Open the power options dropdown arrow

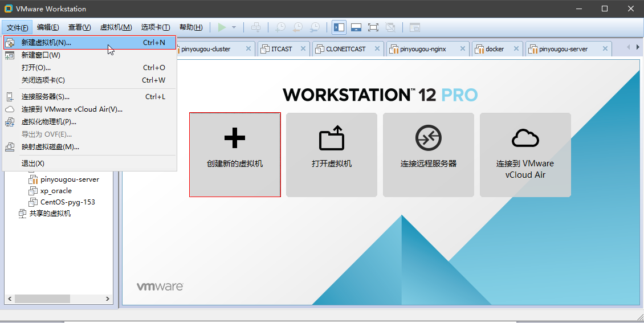click(x=234, y=27)
